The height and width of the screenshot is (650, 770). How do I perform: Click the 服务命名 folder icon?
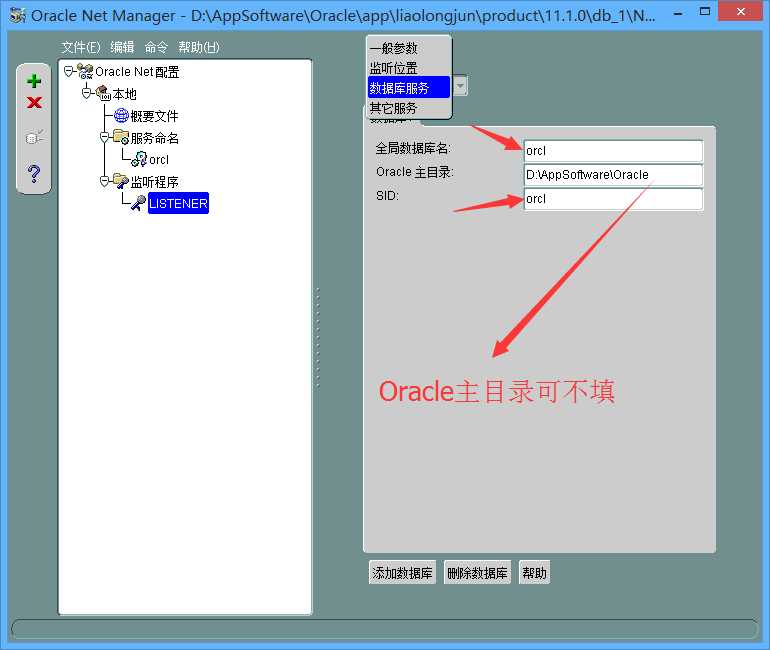(121, 137)
